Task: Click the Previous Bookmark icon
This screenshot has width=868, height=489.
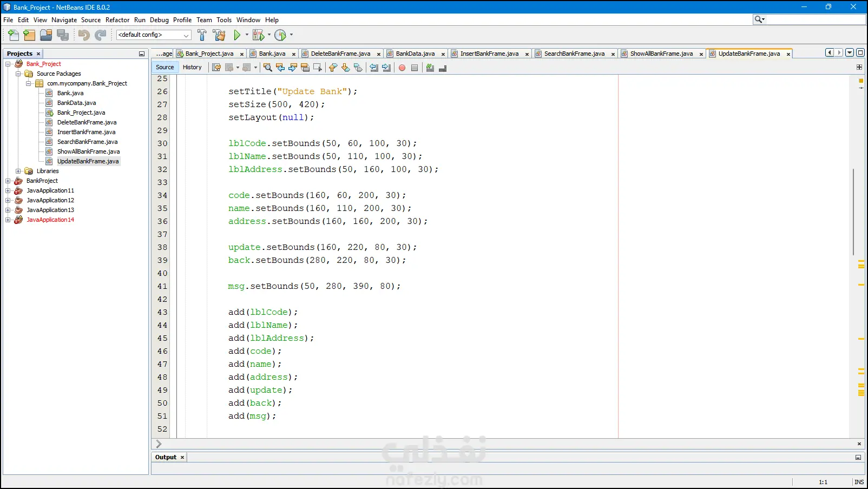Action: [x=333, y=68]
